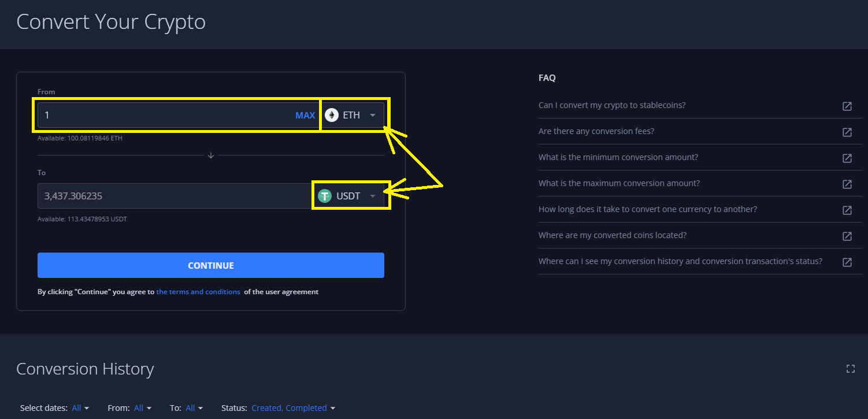Expand the From currency history filter
868x419 pixels.
point(142,408)
